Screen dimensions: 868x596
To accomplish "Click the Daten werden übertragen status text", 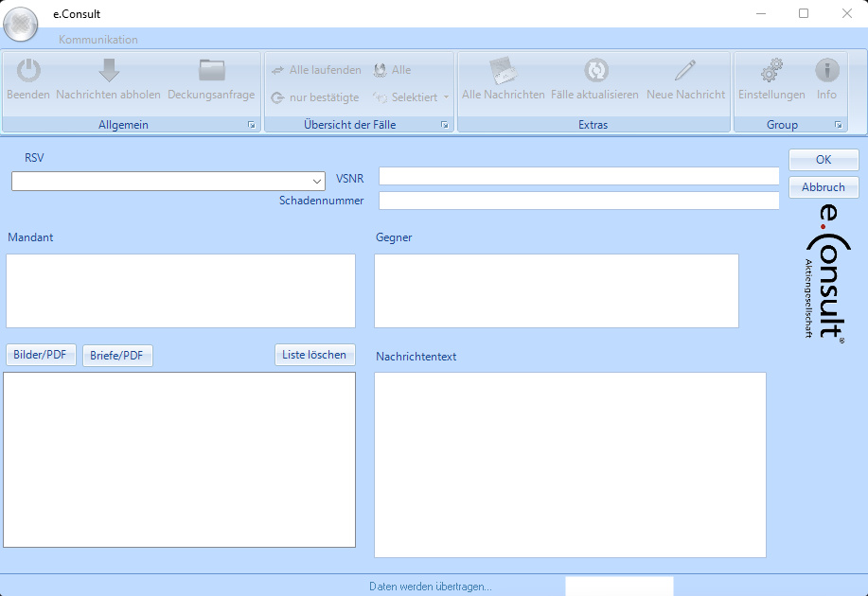I will tap(430, 587).
